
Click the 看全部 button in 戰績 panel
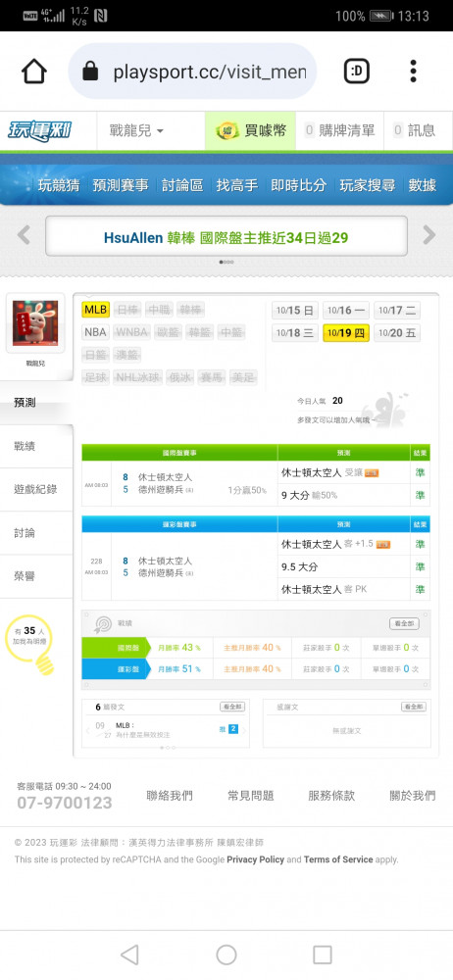tap(404, 623)
